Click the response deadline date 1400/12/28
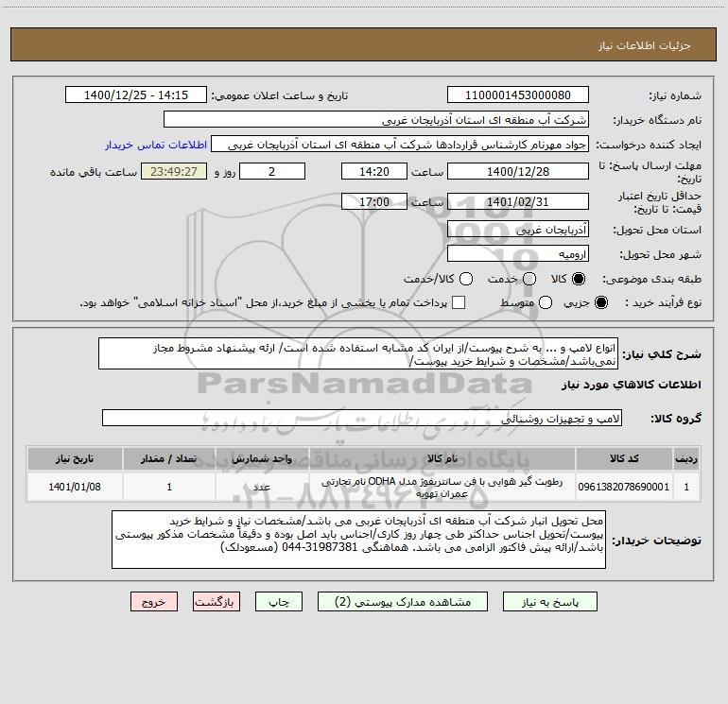The image size is (728, 704). (x=518, y=171)
